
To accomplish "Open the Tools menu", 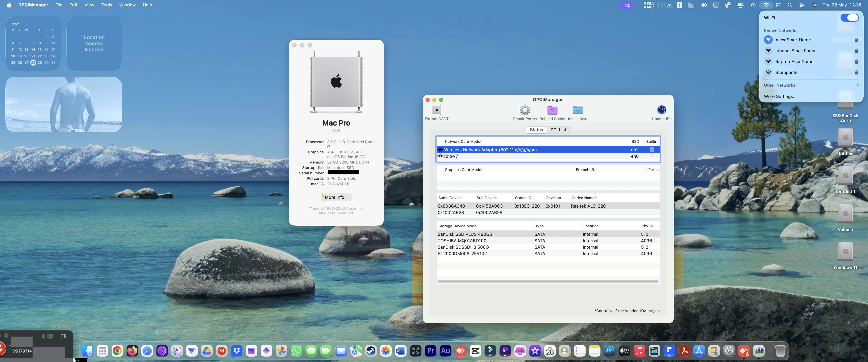I will pos(106,5).
